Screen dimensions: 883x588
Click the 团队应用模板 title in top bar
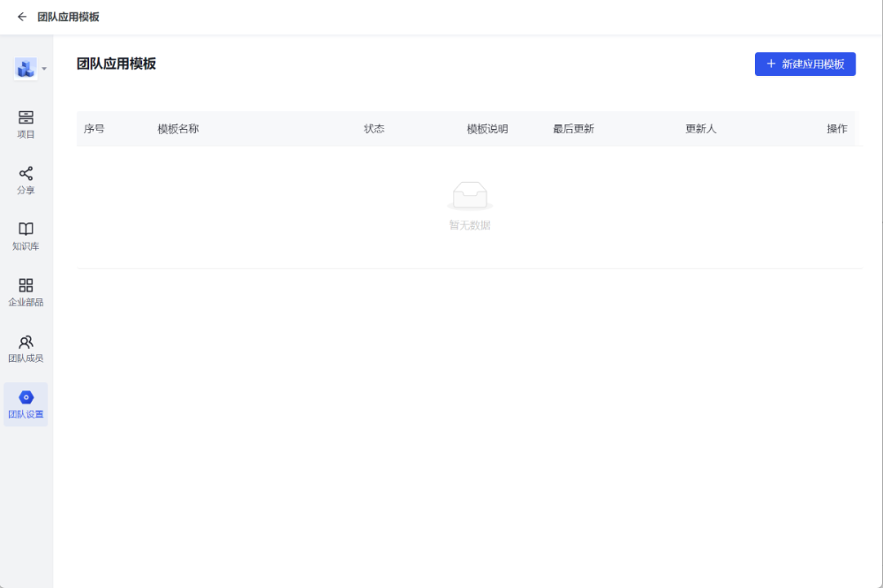68,17
